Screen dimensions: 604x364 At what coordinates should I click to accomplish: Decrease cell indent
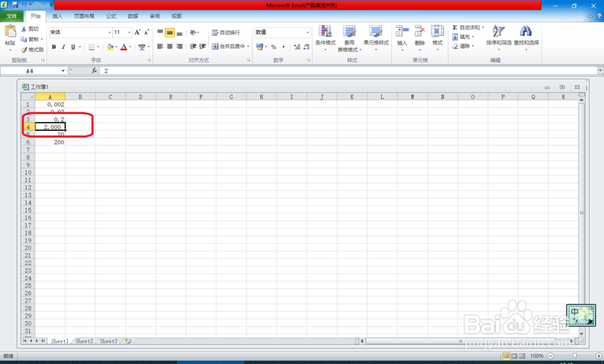(x=193, y=46)
